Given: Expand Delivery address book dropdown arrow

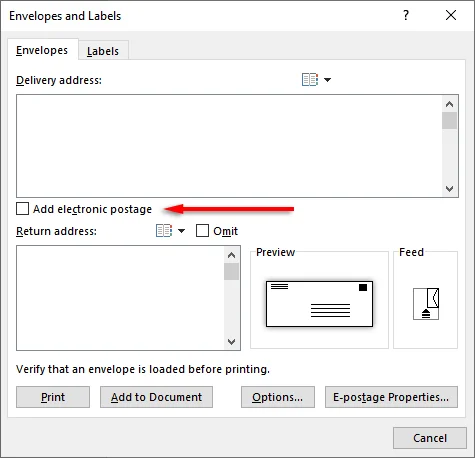Looking at the screenshot, I should pyautogui.click(x=328, y=80).
